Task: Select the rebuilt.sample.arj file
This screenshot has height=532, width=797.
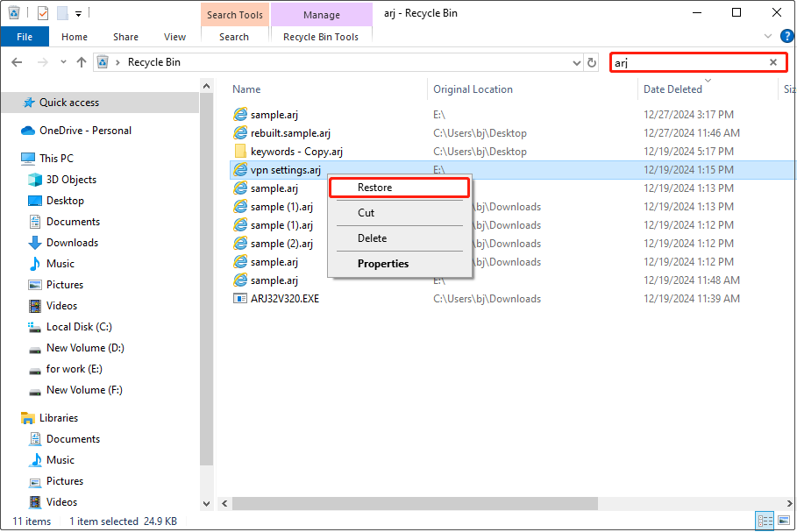Action: click(290, 133)
